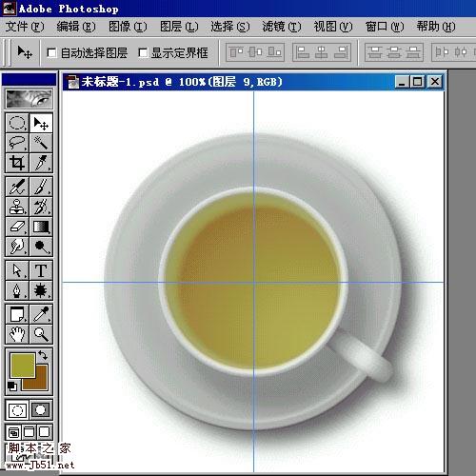This screenshot has width=476, height=476.
Task: Open the 视图(V) menu
Action: point(333,27)
